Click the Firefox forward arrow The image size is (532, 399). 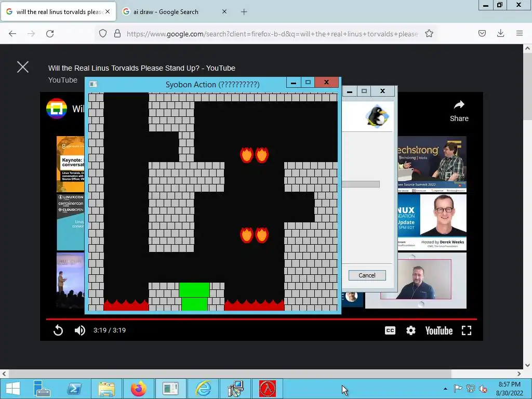(x=31, y=34)
